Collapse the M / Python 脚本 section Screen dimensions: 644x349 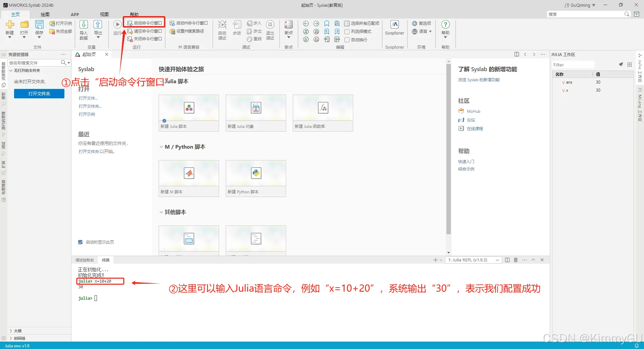pos(161,147)
